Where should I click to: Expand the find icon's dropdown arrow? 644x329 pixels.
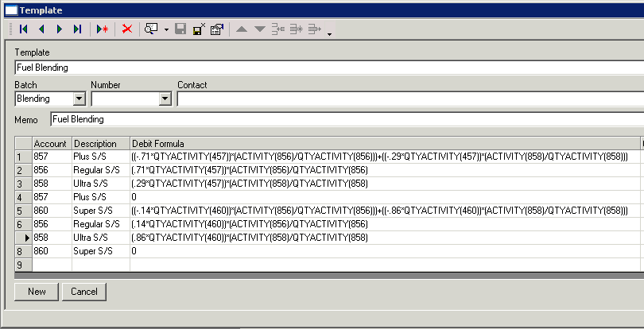[166, 29]
